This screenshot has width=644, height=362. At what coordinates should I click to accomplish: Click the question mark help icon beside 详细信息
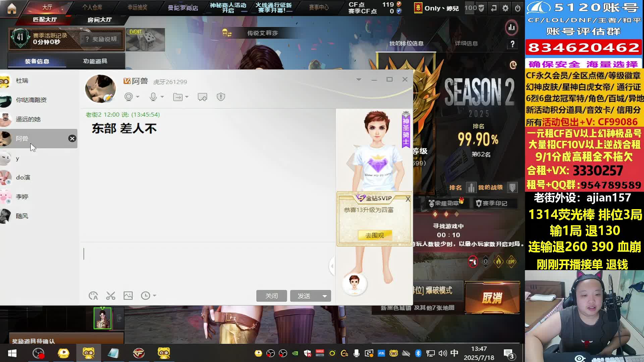click(512, 44)
